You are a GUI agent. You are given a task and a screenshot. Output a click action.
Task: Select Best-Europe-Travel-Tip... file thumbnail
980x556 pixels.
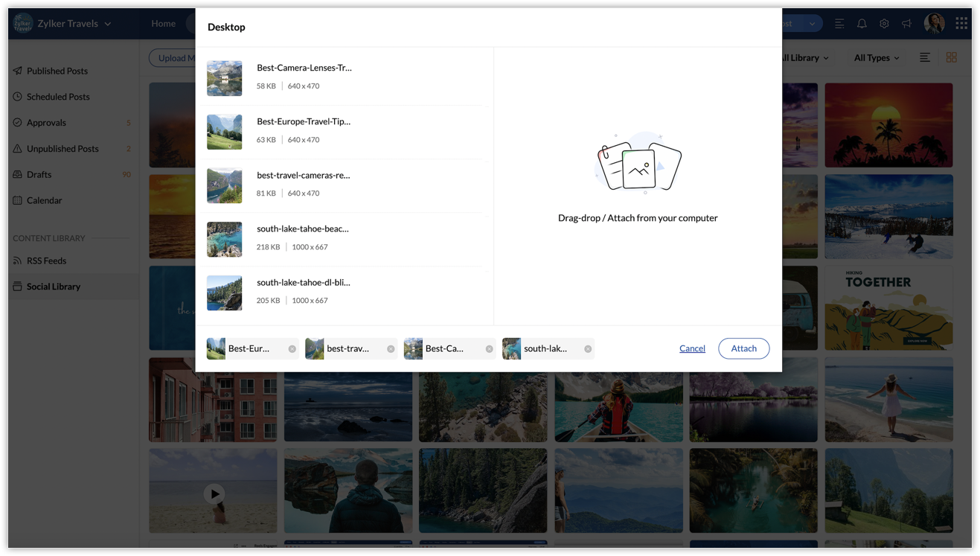225,132
